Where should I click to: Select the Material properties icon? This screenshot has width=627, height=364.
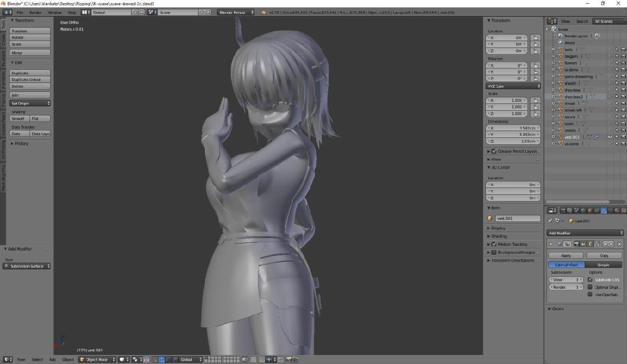[x=616, y=210]
